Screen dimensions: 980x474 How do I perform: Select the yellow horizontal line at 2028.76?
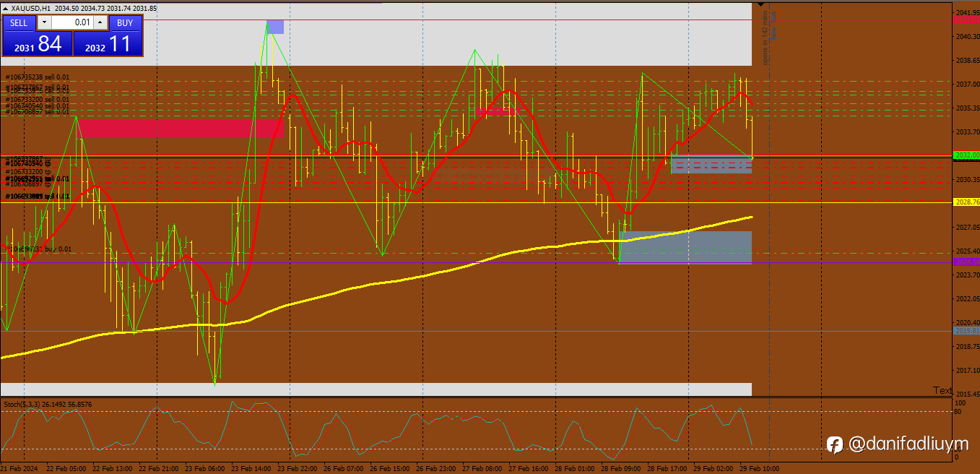coord(477,203)
